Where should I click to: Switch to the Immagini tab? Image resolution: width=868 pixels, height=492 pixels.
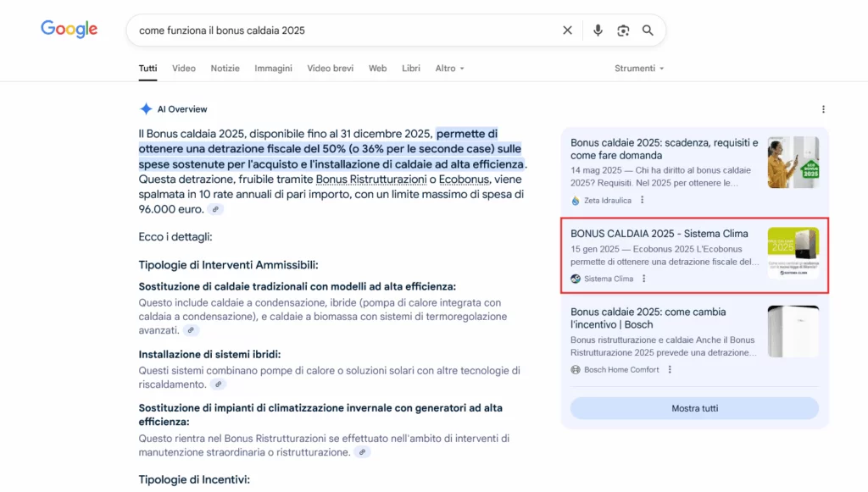click(273, 69)
